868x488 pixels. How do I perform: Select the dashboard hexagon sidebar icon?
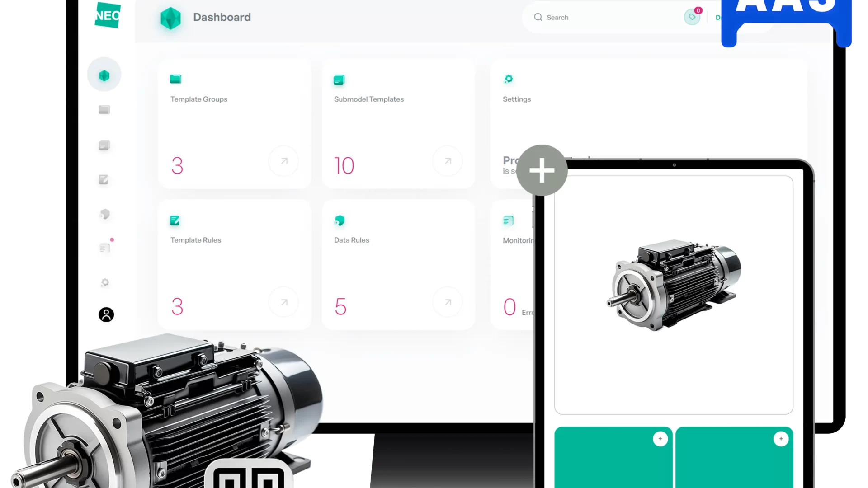[104, 75]
